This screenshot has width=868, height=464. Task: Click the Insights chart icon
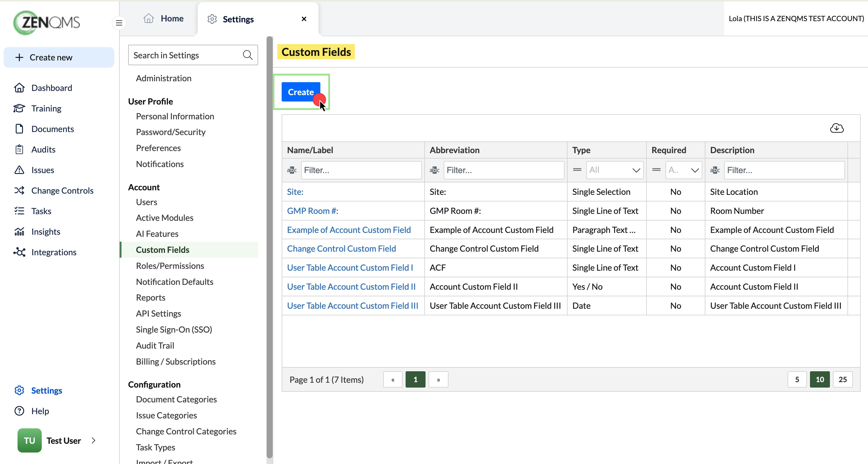[19, 232]
